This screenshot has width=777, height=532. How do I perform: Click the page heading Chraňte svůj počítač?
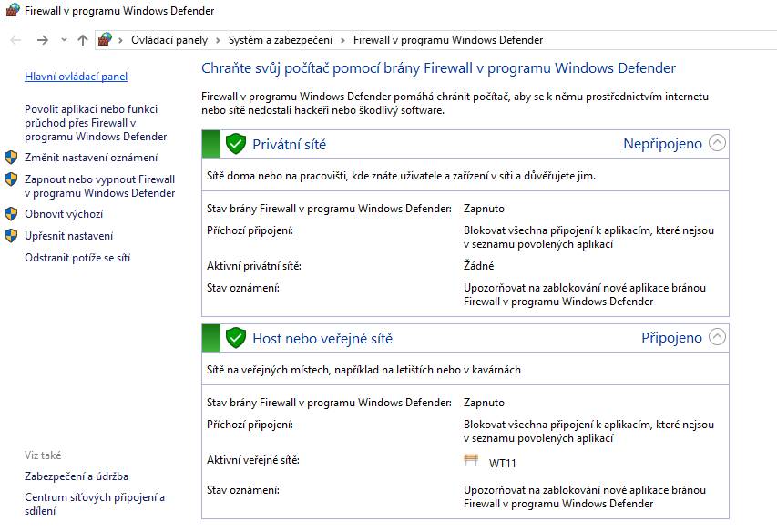tap(438, 67)
